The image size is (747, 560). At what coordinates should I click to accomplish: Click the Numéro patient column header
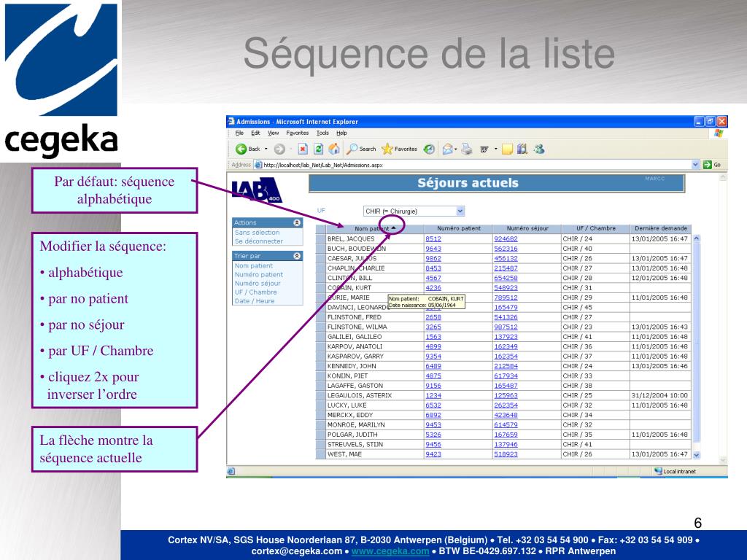point(459,228)
